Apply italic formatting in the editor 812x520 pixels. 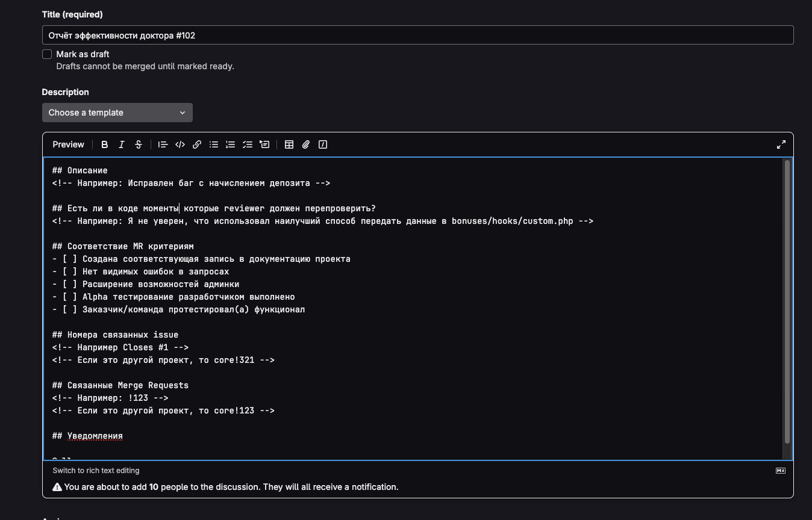tap(122, 144)
